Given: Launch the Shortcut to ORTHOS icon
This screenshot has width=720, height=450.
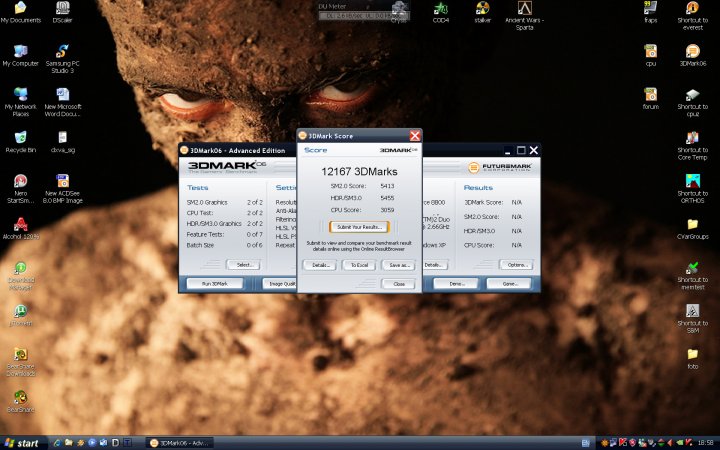Looking at the screenshot, I should click(x=692, y=189).
